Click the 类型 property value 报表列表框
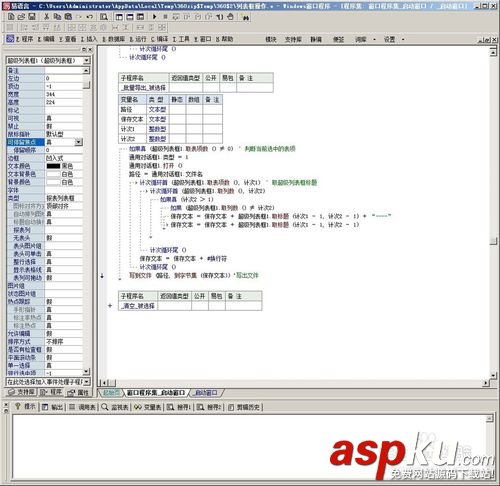Image resolution: width=500 pixels, height=486 pixels. [64, 198]
